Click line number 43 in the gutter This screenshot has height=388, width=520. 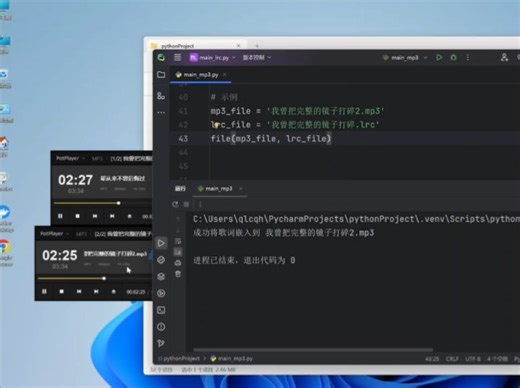pyautogui.click(x=183, y=139)
